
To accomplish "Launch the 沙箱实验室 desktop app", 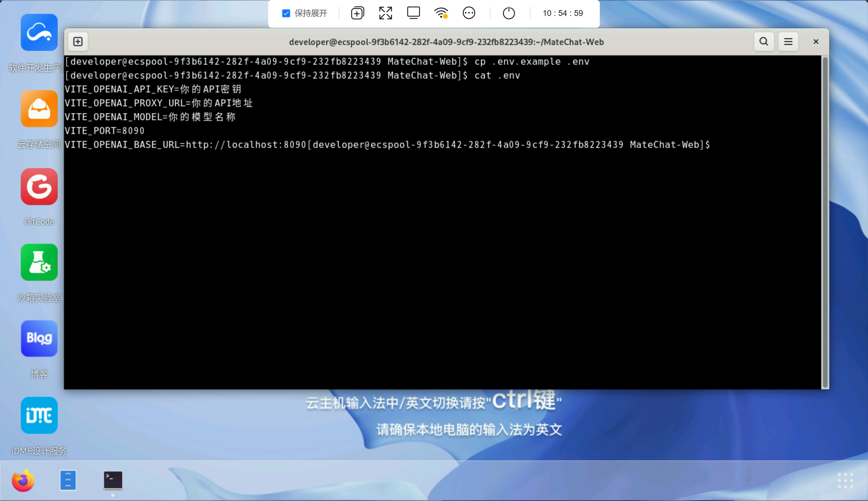I will pyautogui.click(x=39, y=263).
